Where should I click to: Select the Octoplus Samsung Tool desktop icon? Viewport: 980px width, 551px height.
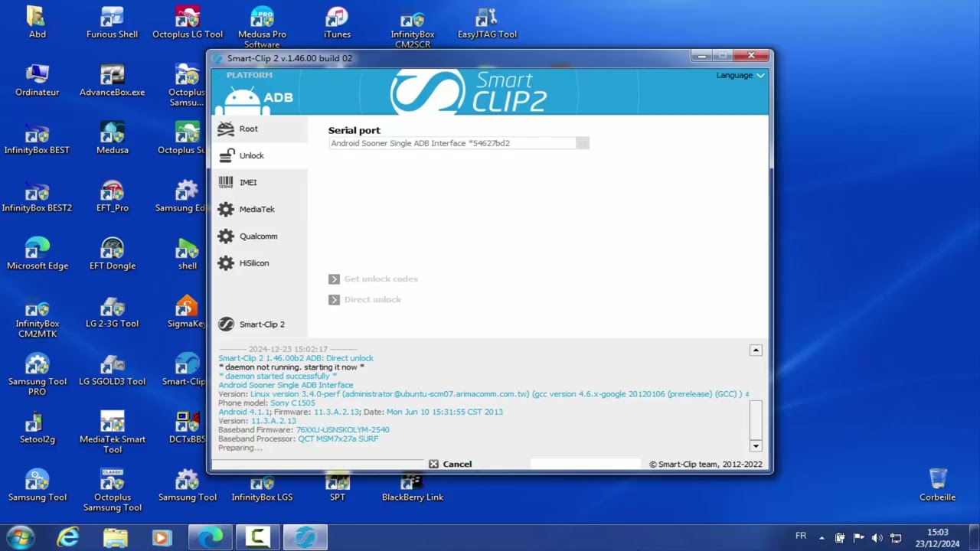pos(112,490)
